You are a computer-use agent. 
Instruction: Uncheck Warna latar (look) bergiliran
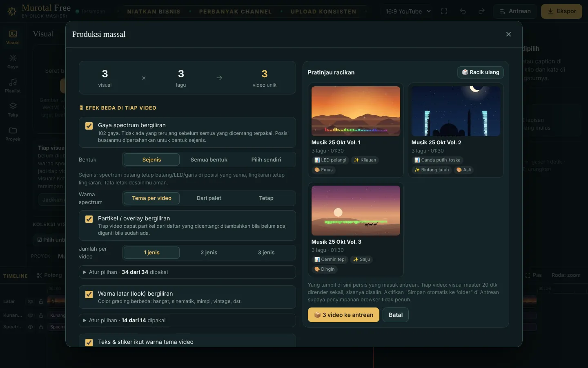(89, 294)
